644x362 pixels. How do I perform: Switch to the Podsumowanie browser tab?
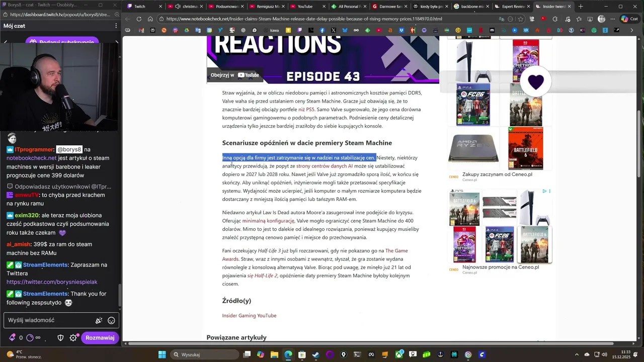pyautogui.click(x=226, y=7)
